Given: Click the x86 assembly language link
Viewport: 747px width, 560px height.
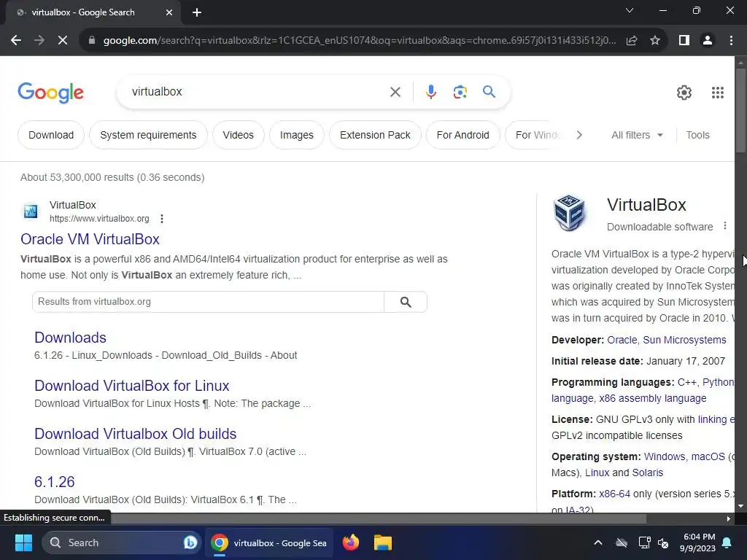Looking at the screenshot, I should pyautogui.click(x=652, y=399).
